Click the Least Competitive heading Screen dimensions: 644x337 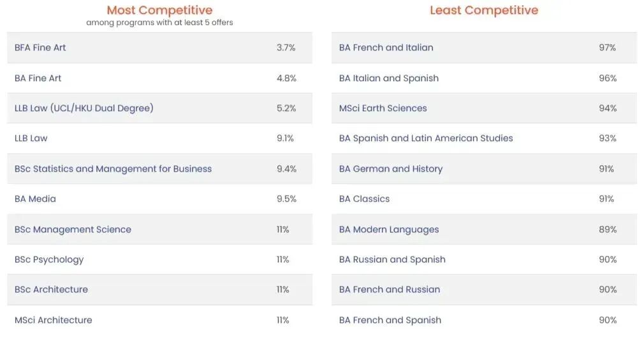pos(484,10)
